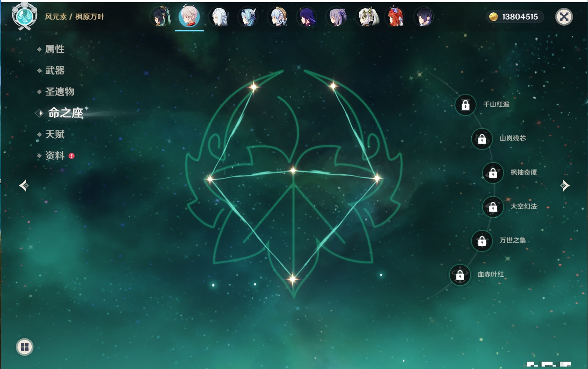Select the 枫袖奇谭 constellation label

pos(524,172)
